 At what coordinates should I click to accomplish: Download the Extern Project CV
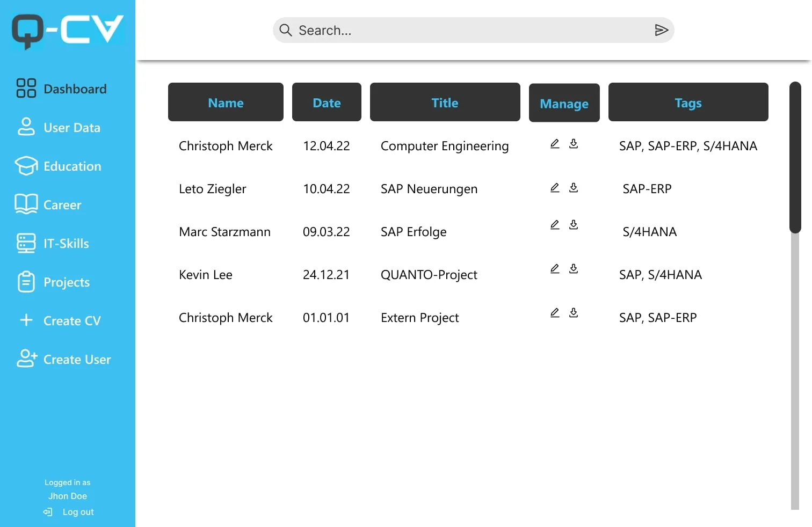tap(574, 313)
